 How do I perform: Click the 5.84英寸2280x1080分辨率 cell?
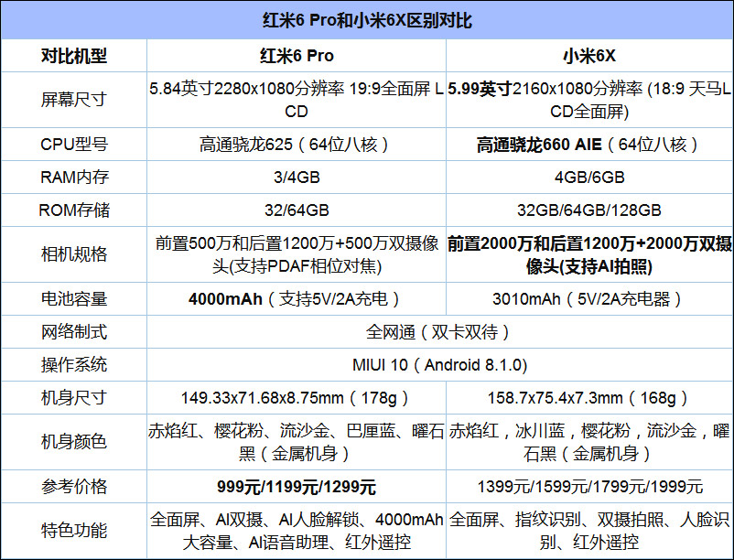(x=297, y=100)
